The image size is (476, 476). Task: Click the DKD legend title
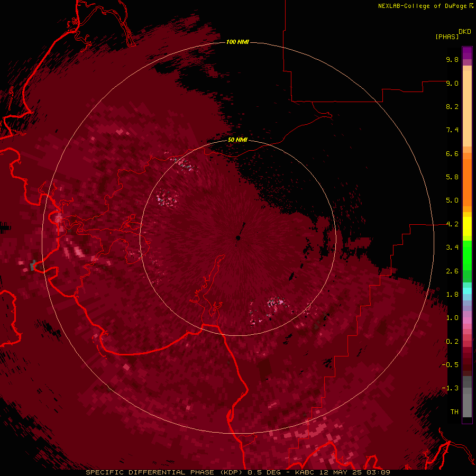click(465, 31)
